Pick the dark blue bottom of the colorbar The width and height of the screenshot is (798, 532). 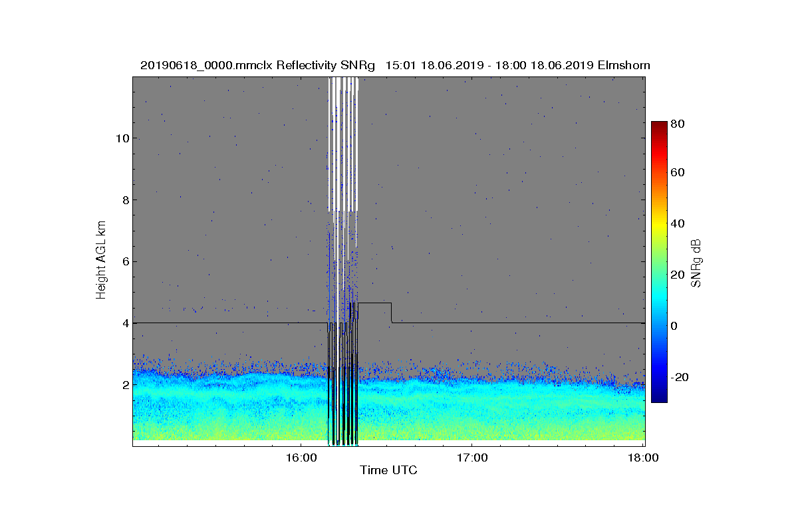click(x=659, y=396)
